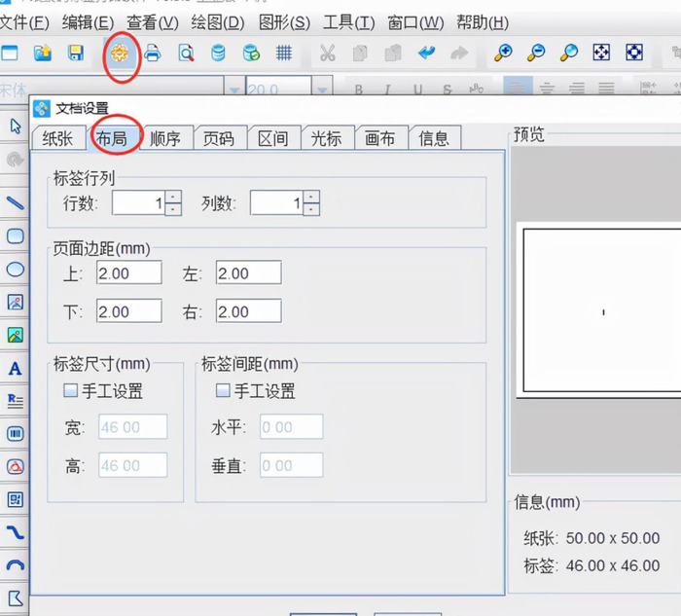The width and height of the screenshot is (681, 616).
Task: Increase the column count stepper
Action: [311, 197]
